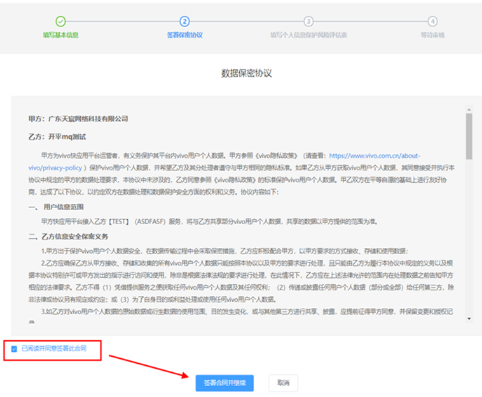The width and height of the screenshot is (482, 397).
Task: Click the step 4 circle icon
Action: (433, 21)
